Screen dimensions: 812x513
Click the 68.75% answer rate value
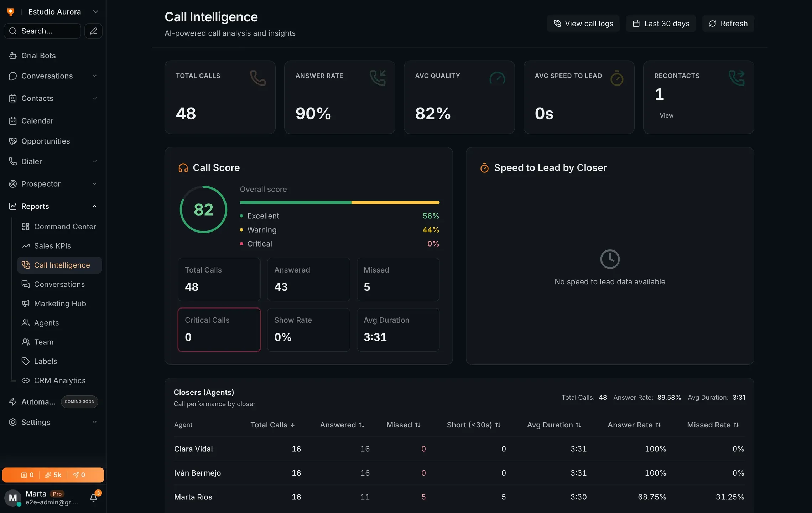(x=652, y=497)
